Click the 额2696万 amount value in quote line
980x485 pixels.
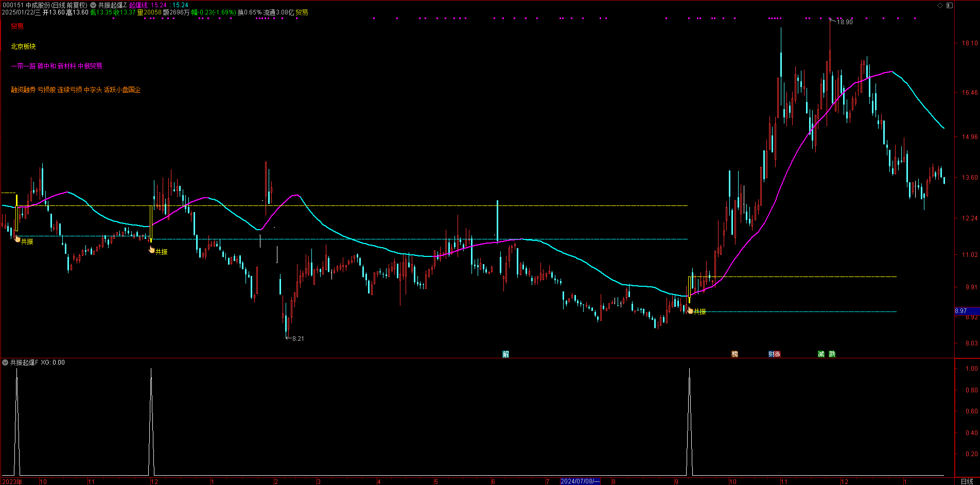(x=176, y=12)
